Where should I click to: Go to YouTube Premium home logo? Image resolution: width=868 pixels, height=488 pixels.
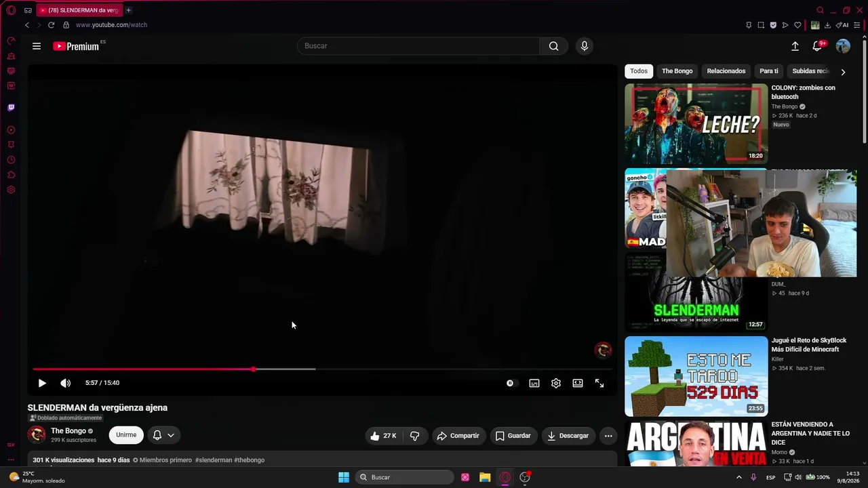click(76, 46)
